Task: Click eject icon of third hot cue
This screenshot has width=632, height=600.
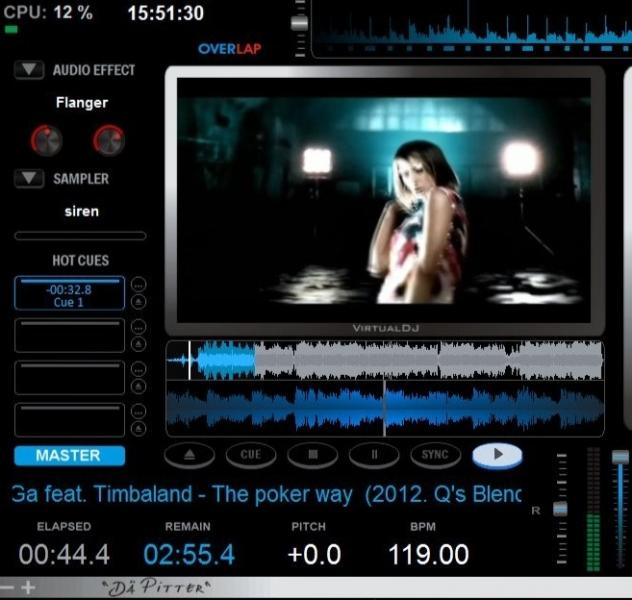Action: 139,386
